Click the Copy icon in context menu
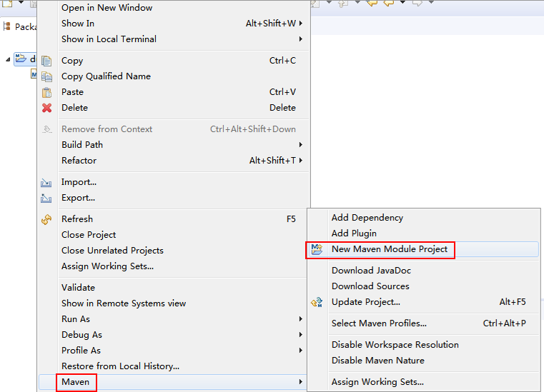 point(46,61)
